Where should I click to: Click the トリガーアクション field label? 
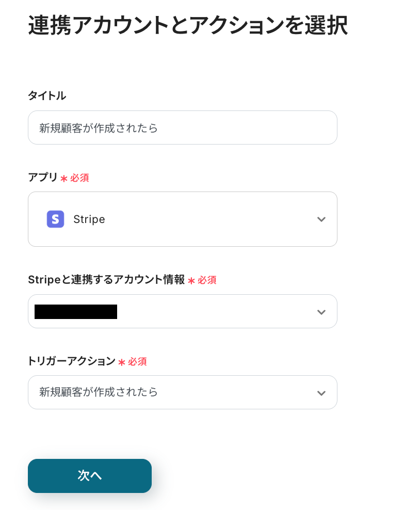[x=72, y=361]
